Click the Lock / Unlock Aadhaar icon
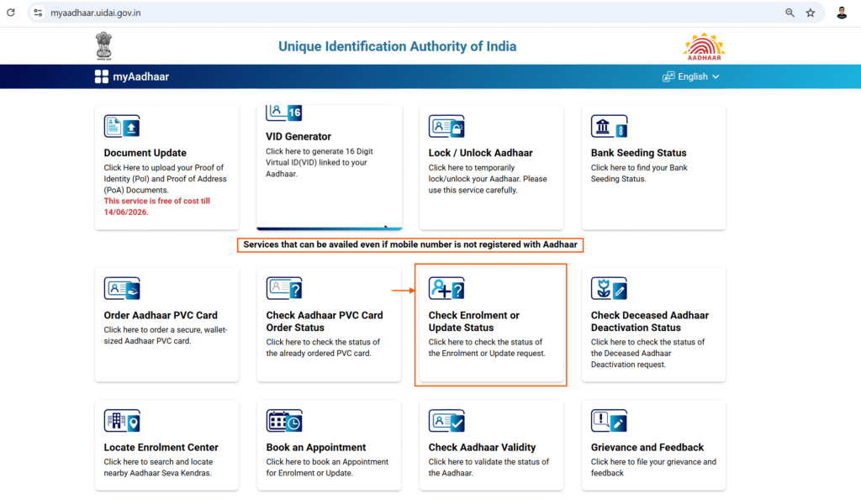The image size is (861, 504). 446,127
